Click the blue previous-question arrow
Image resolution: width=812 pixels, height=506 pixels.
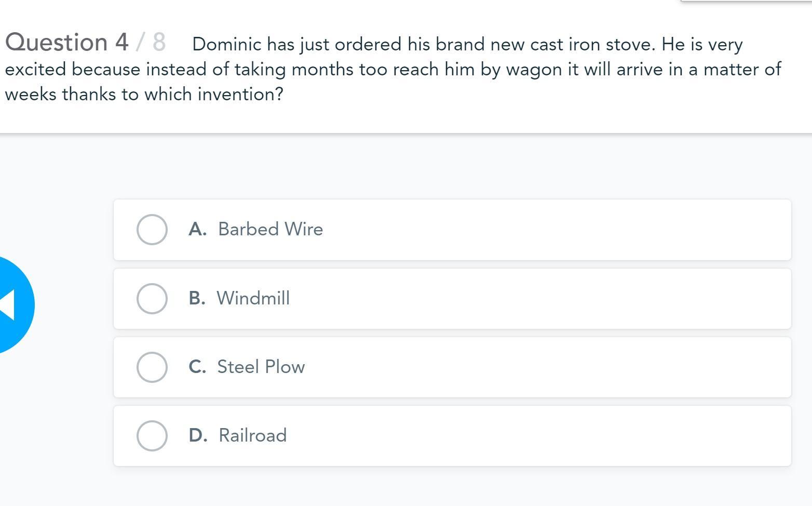(11, 304)
